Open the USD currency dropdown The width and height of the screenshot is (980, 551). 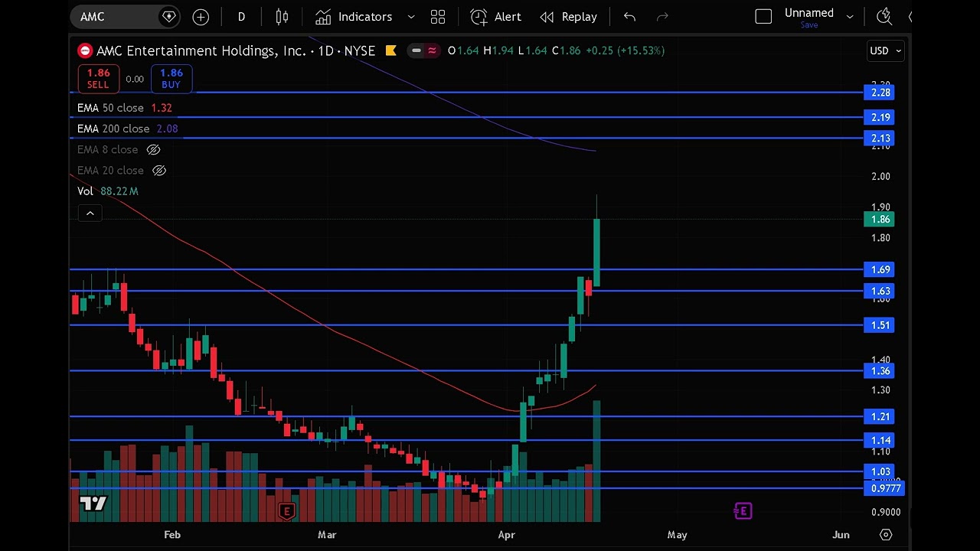(886, 51)
